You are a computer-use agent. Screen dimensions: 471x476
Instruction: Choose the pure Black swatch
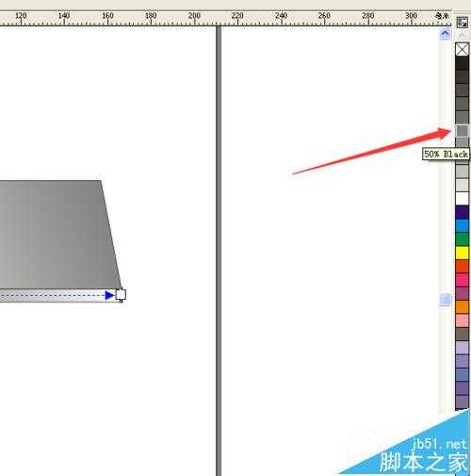pos(462,63)
